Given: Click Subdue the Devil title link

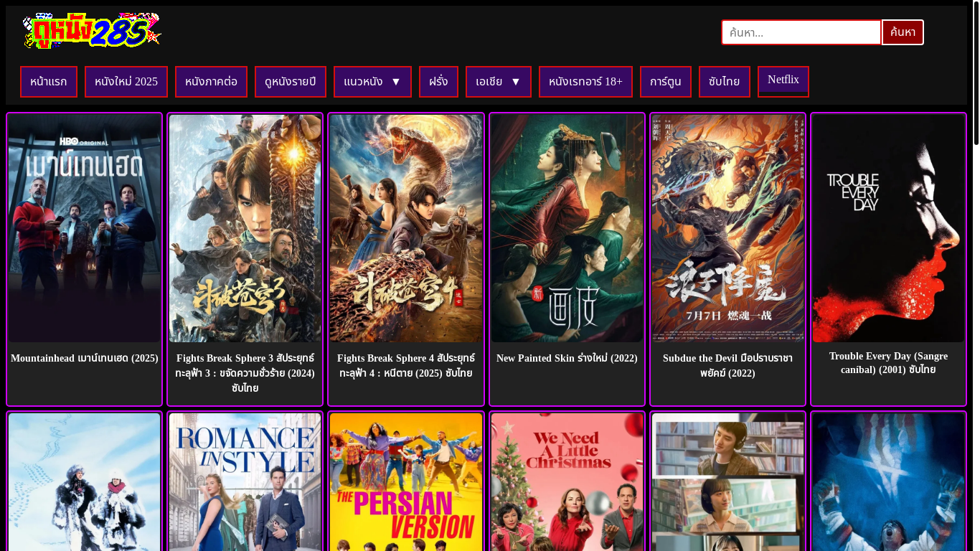Looking at the screenshot, I should [x=728, y=365].
